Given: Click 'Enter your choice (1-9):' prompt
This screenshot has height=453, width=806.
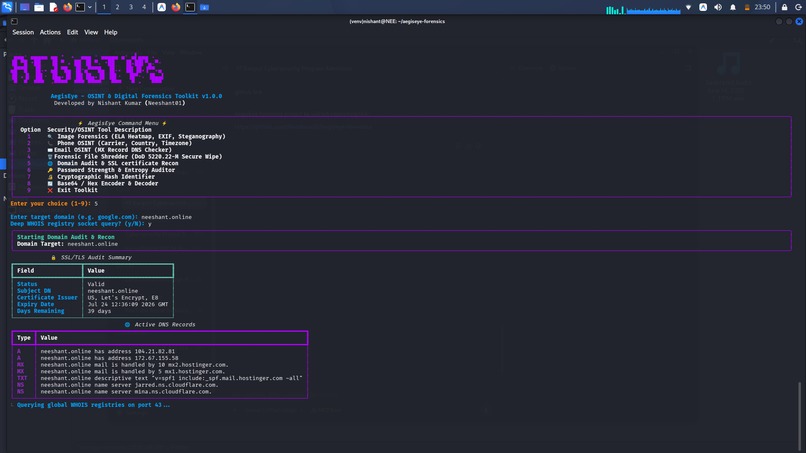Looking at the screenshot, I should click(x=50, y=204).
